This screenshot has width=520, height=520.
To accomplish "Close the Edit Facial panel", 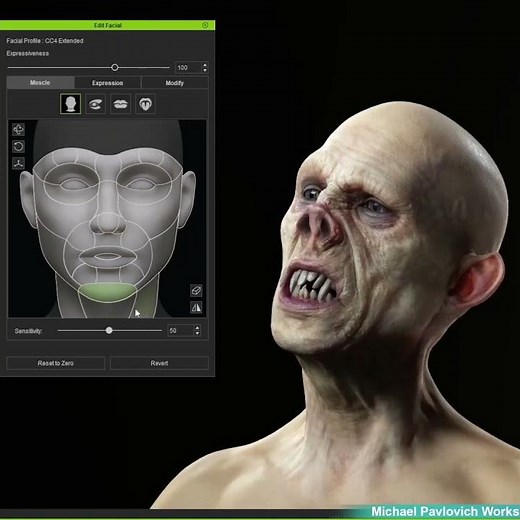I will click(x=205, y=25).
